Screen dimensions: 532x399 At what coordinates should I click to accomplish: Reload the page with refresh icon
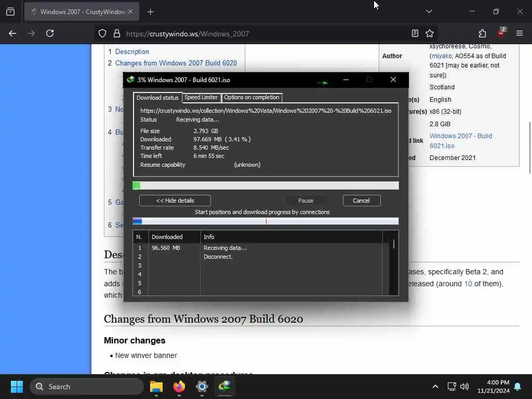pyautogui.click(x=50, y=33)
